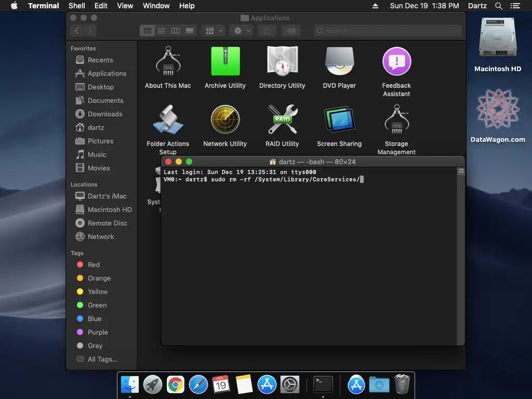Viewport: 532px width, 399px height.
Task: Click the Terminal command line text
Action: [262, 179]
